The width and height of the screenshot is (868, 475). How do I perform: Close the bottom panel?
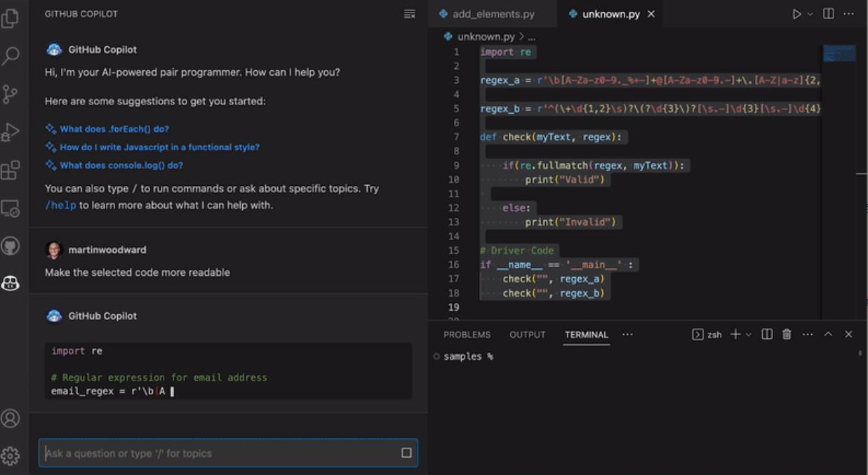click(x=848, y=335)
